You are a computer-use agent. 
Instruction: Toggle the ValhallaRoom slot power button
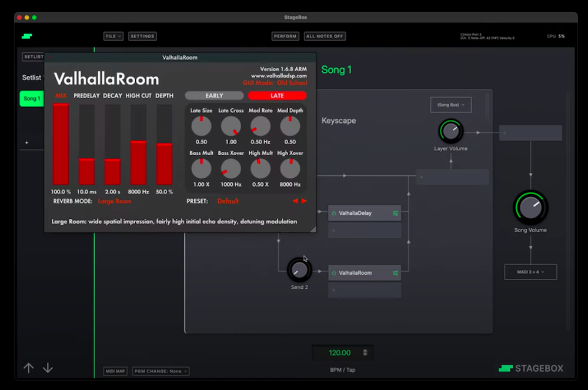[x=334, y=273]
